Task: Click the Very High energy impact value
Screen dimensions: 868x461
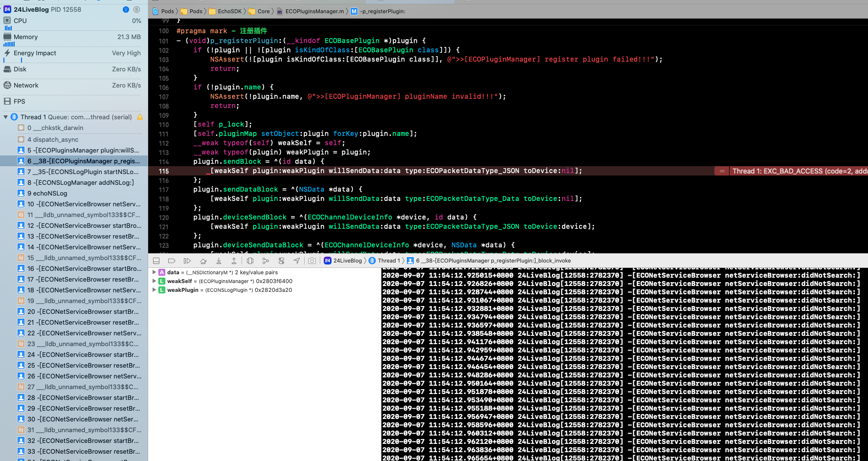Action: coord(126,53)
